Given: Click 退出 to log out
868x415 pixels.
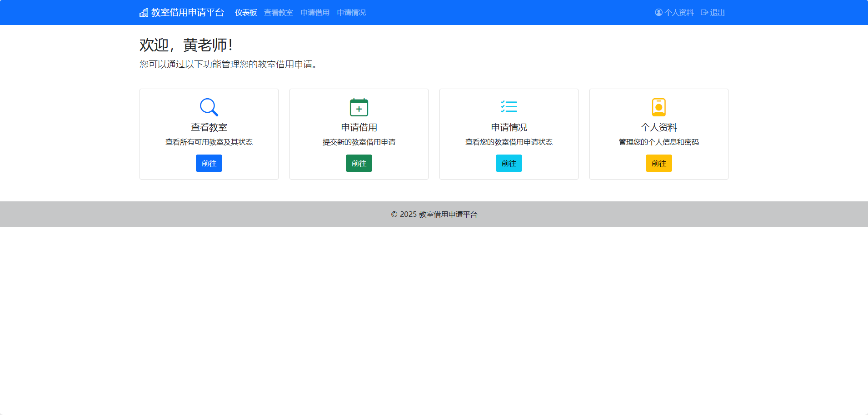Looking at the screenshot, I should [x=713, y=13].
